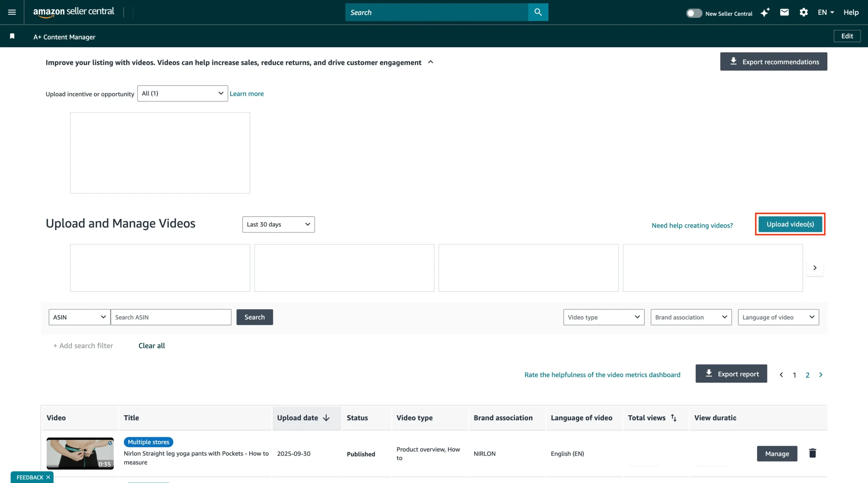
Task: Collapse the Improve your listing section chevron
Action: [x=431, y=62]
